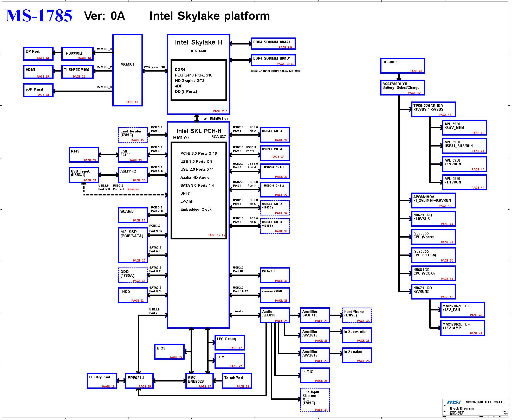Image resolution: width=512 pixels, height=420 pixels.
Task: Click the KBC ENE9028 block
Action: (x=199, y=381)
